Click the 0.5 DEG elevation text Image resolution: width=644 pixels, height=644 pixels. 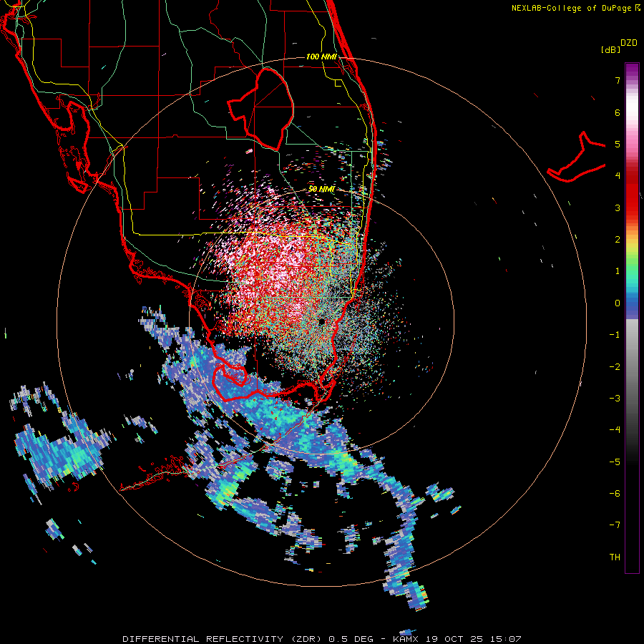point(351,639)
